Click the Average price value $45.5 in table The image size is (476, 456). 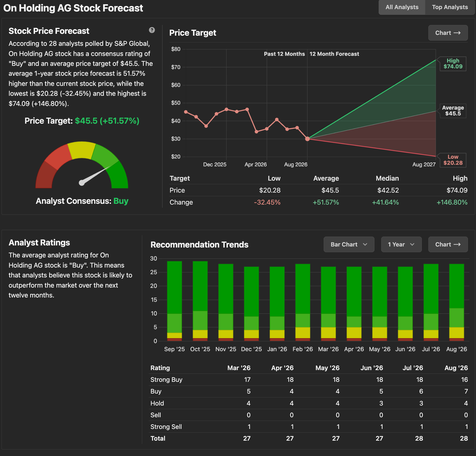click(x=330, y=190)
